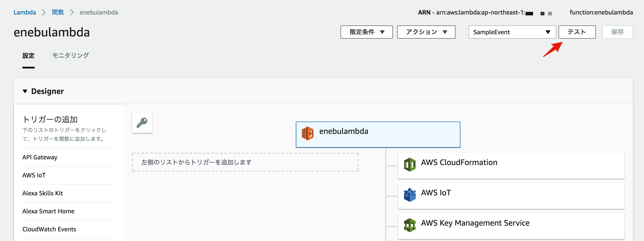Viewport: 644px width, 241px height.
Task: Click the orange Lambda function icon
Action: (x=308, y=133)
